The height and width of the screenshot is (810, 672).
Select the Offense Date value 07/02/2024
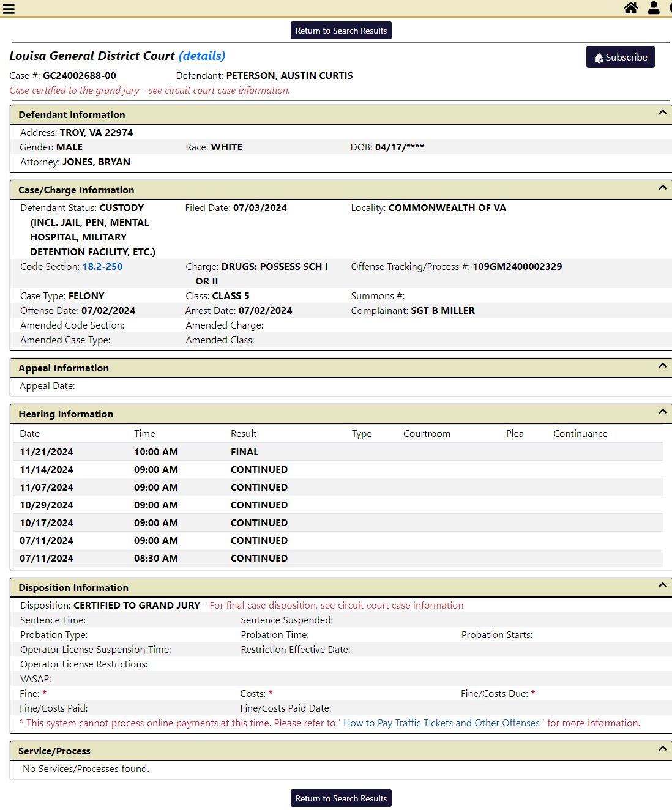[108, 311]
